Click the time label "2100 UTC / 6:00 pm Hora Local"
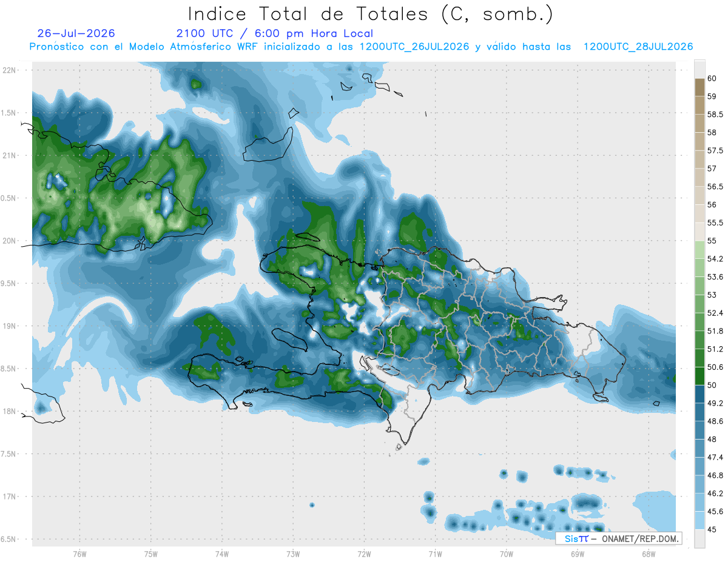 pyautogui.click(x=275, y=33)
